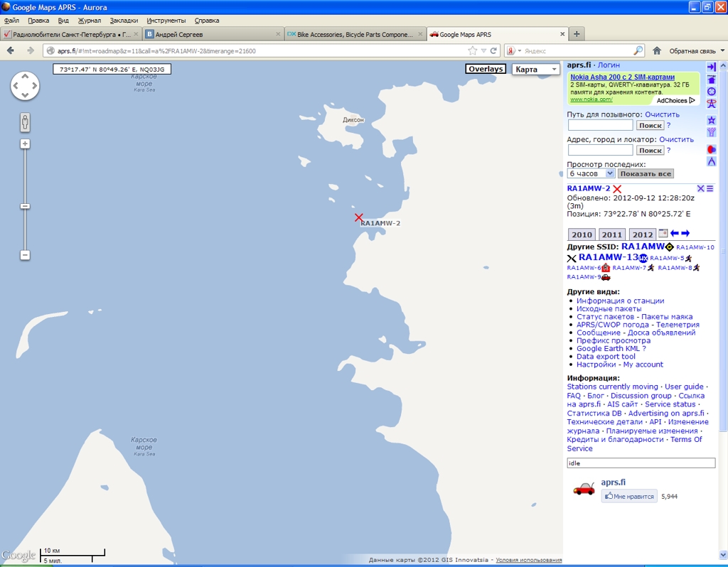This screenshot has width=728, height=567.
Task: Expand the 6 часов time range dropdown
Action: pyautogui.click(x=591, y=173)
